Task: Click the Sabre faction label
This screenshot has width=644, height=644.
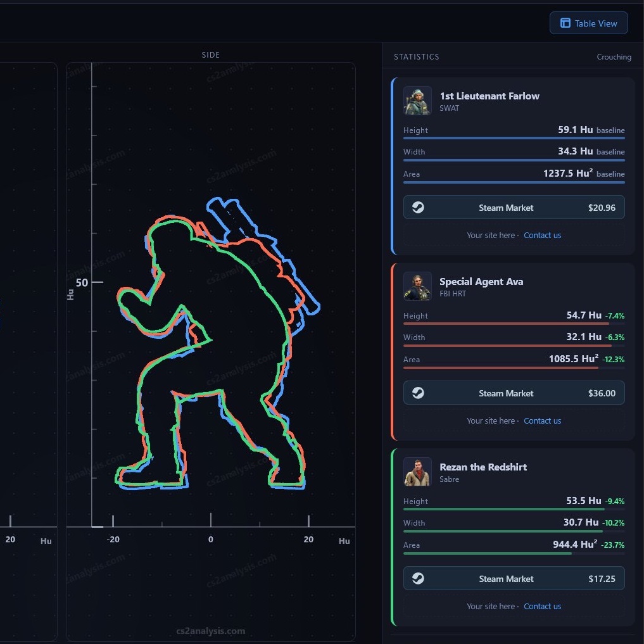Action: click(450, 479)
